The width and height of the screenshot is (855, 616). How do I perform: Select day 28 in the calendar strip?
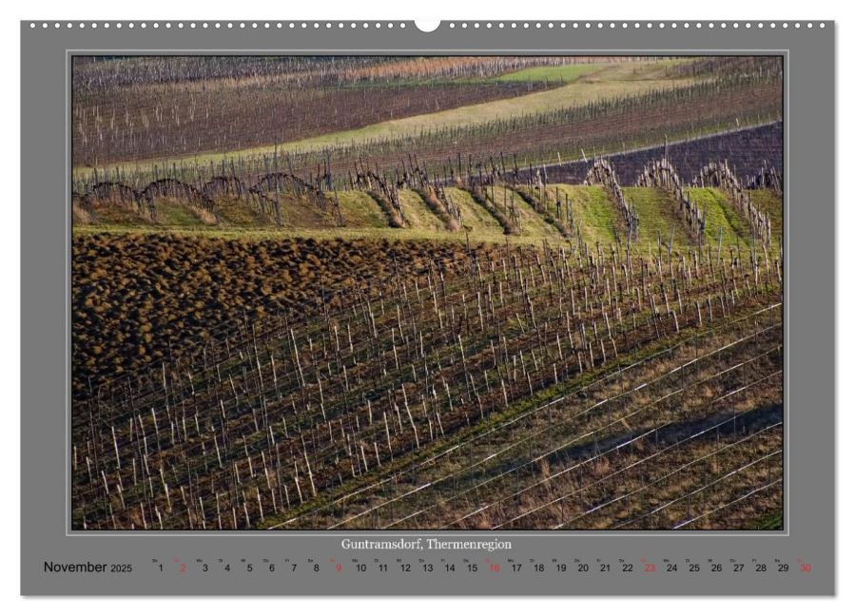point(761,568)
